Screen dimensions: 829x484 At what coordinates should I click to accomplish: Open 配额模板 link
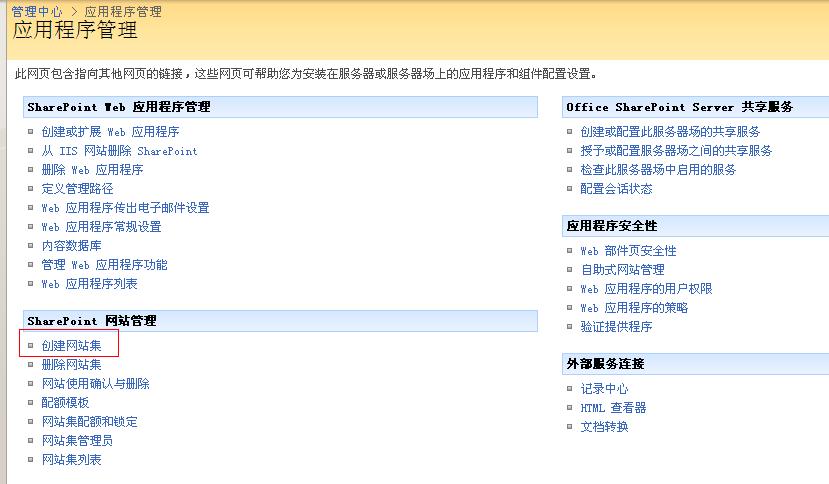click(65, 403)
